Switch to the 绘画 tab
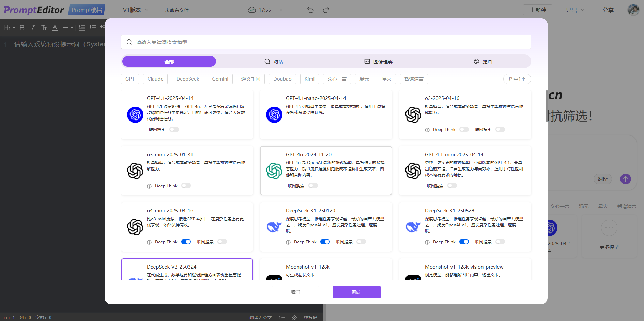Image resolution: width=644 pixels, height=321 pixels. pyautogui.click(x=483, y=62)
